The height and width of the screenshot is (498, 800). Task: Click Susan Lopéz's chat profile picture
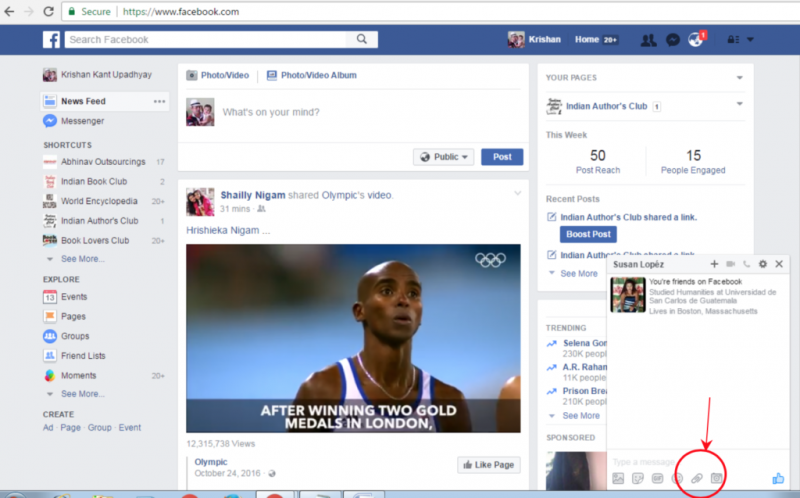pos(628,295)
